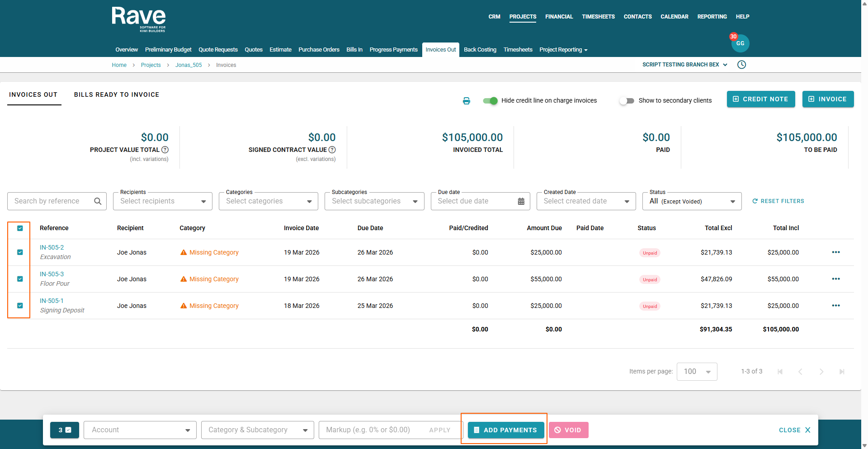This screenshot has width=868, height=449.
Task: Open GG user avatar with notifications
Action: (x=740, y=43)
